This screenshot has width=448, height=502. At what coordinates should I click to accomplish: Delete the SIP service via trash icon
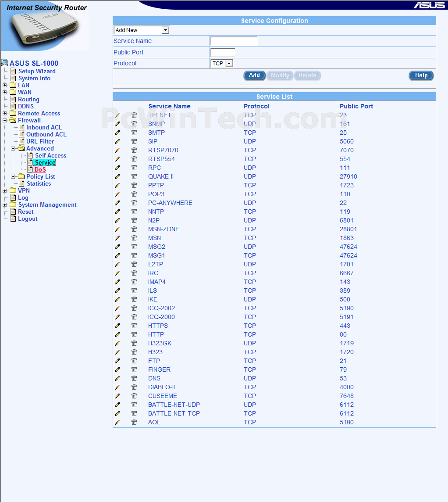tap(134, 141)
